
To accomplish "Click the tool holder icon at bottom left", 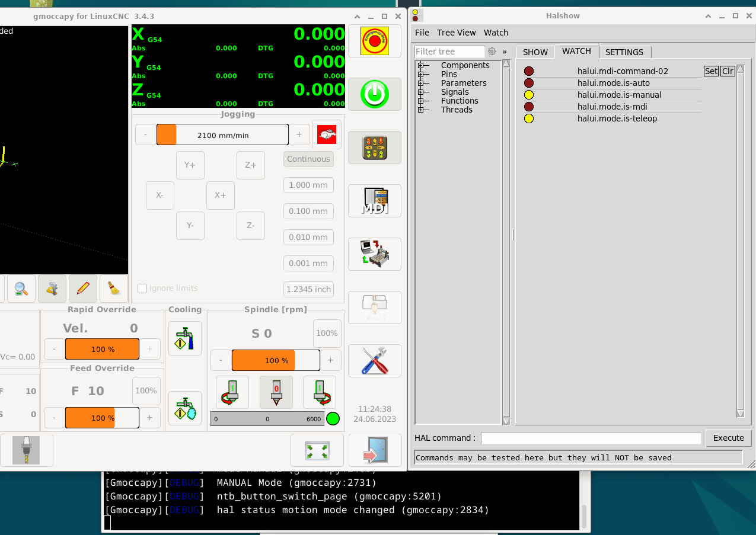I will [26, 450].
